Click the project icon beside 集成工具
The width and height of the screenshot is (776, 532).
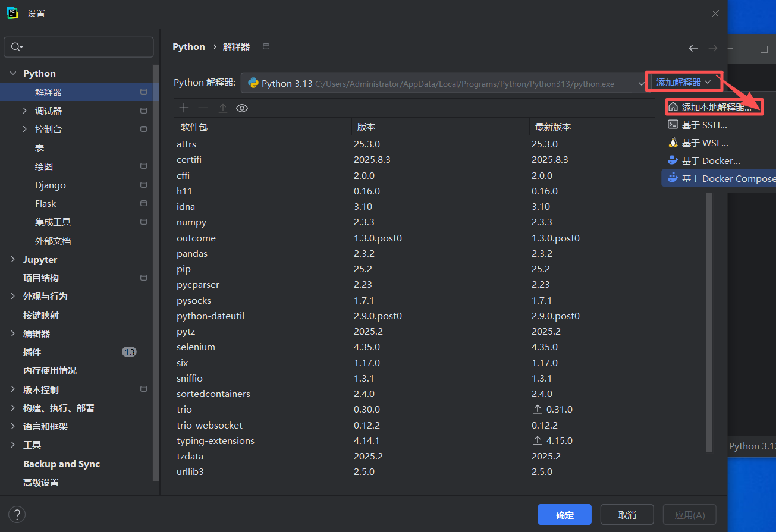click(x=143, y=222)
